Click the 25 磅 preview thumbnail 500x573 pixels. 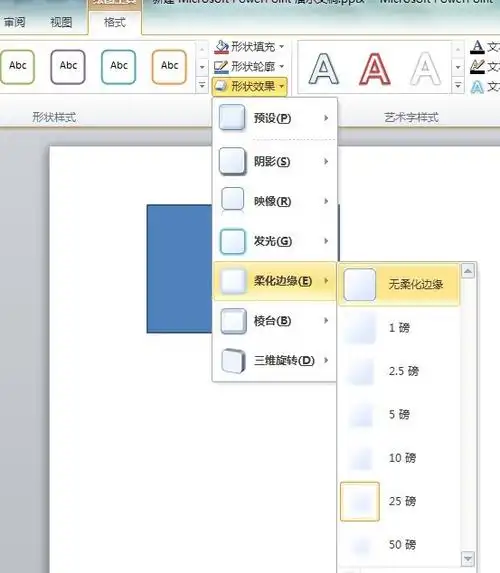coord(360,501)
